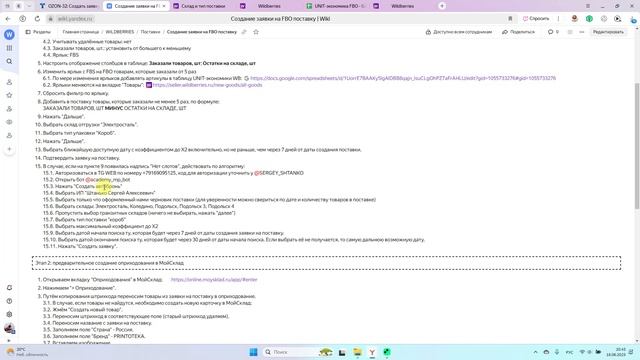Click @SERGEY_SHTANKO mention
Screen dimensions: 640x360
coord(279,173)
